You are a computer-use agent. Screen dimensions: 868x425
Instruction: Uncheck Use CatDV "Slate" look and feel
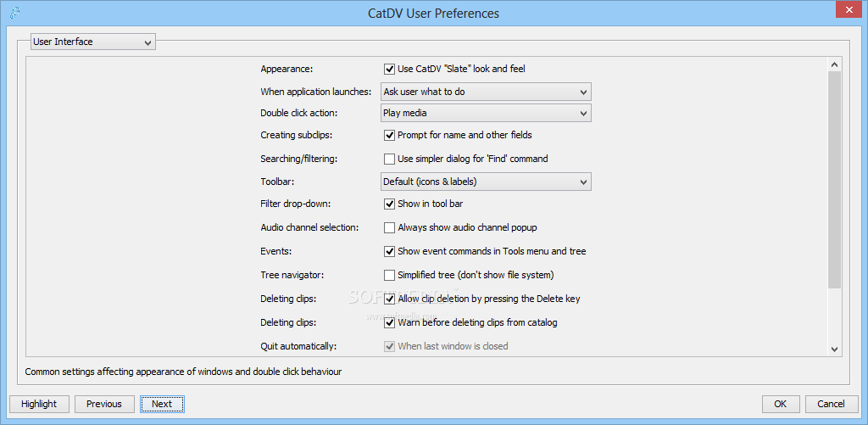pos(388,70)
